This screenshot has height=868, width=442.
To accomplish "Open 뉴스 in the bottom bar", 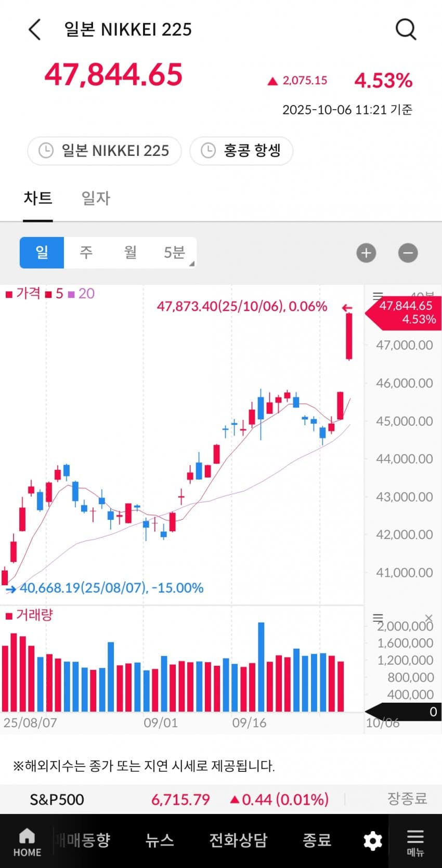I will pos(159,840).
